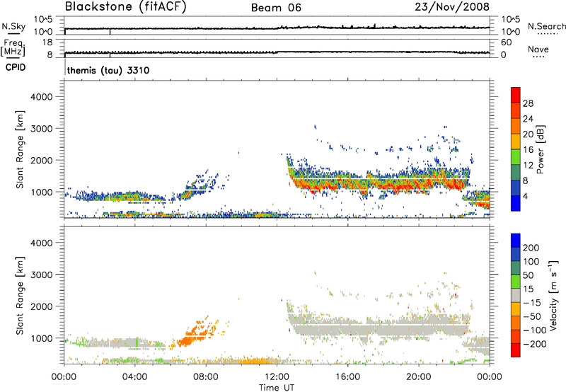
Task: Click the strong red backscatter band in power panel
Action: point(379,183)
